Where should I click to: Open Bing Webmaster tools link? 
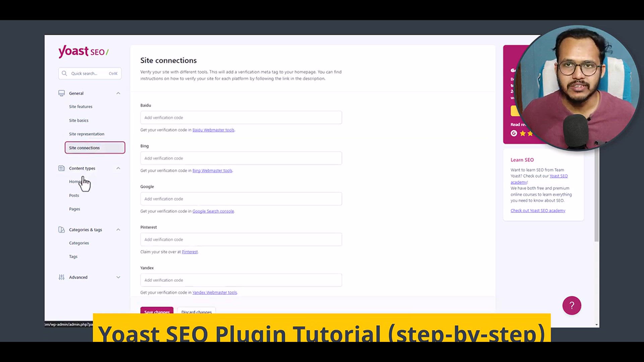(x=212, y=171)
